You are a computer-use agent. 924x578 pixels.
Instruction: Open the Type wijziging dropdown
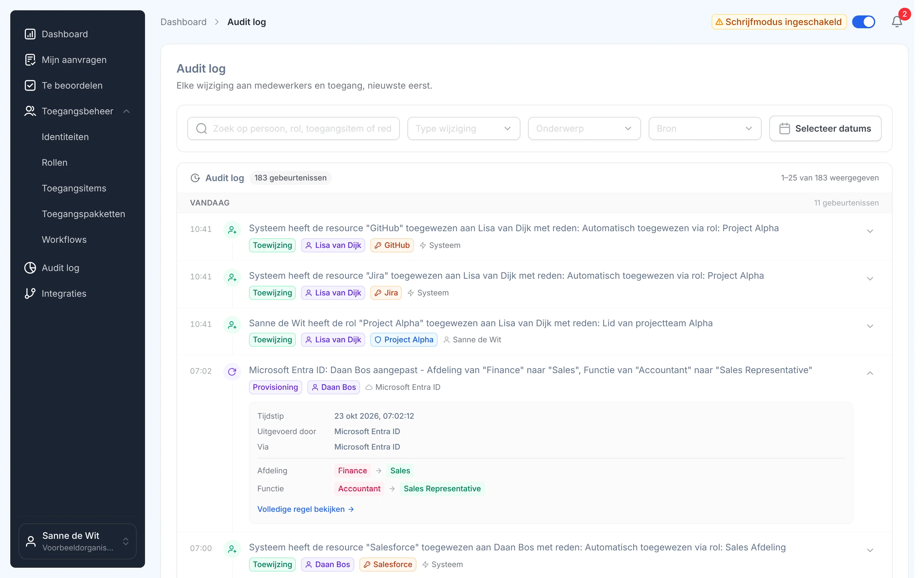pyautogui.click(x=464, y=128)
